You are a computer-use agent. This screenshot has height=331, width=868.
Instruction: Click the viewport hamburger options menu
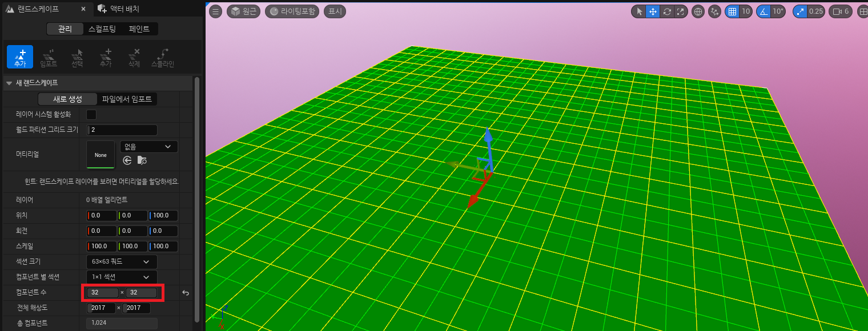click(215, 11)
